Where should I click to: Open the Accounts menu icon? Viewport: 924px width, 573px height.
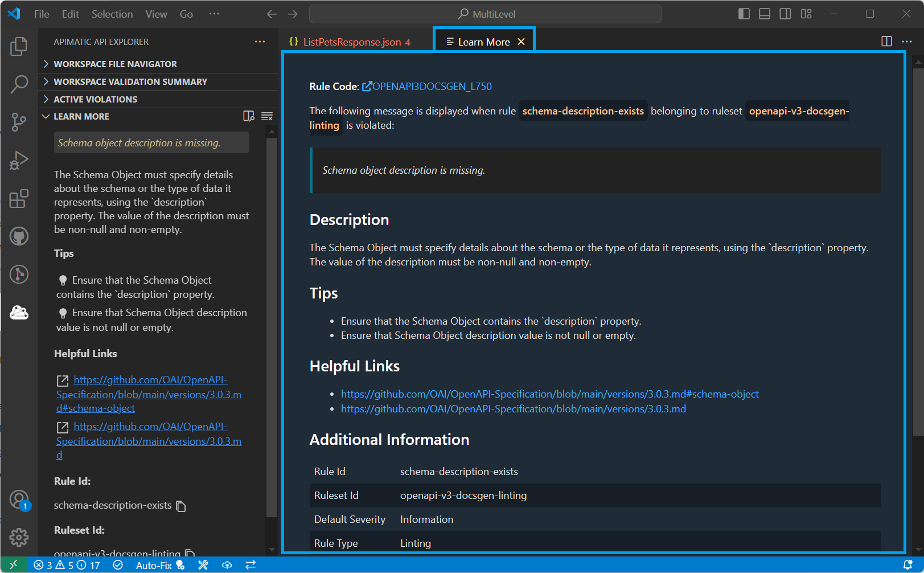(19, 500)
